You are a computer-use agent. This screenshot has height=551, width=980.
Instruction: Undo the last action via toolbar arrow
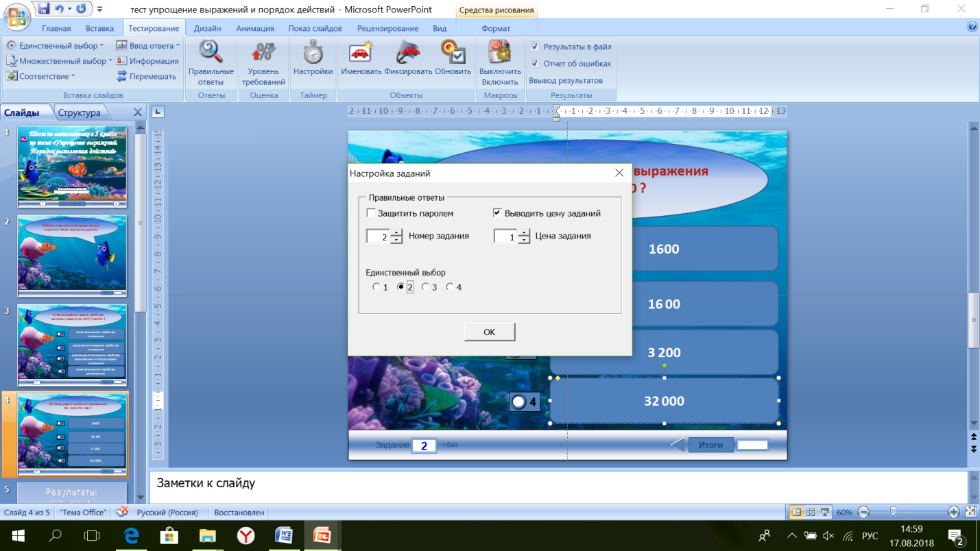[60, 9]
